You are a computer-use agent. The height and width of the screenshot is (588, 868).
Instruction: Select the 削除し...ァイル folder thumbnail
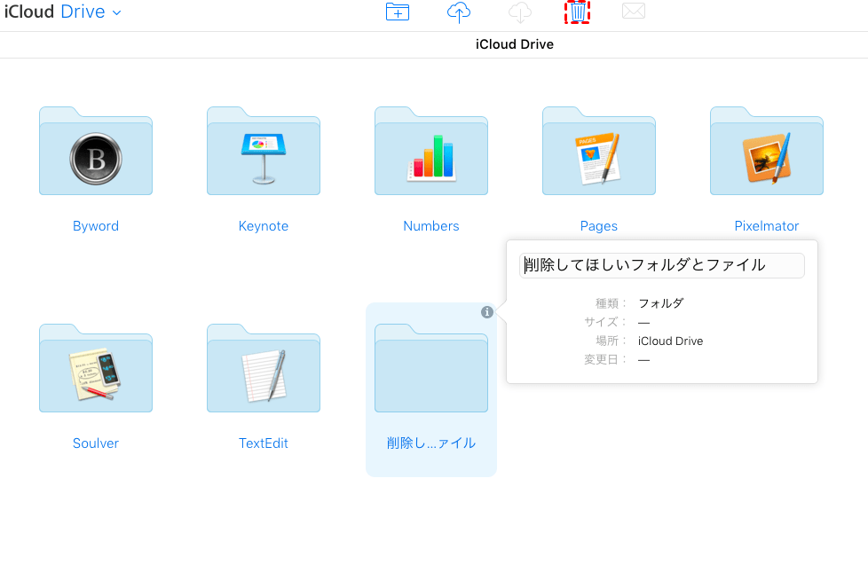coord(431,369)
